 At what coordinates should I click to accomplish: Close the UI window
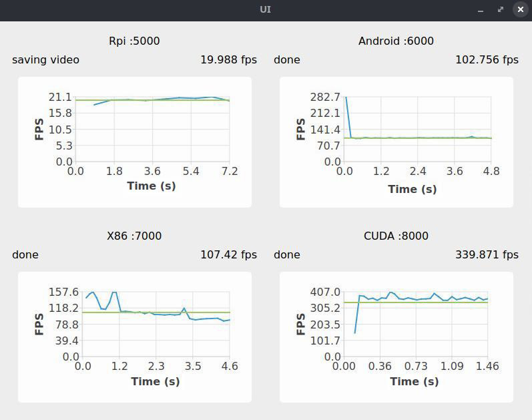tap(520, 9)
